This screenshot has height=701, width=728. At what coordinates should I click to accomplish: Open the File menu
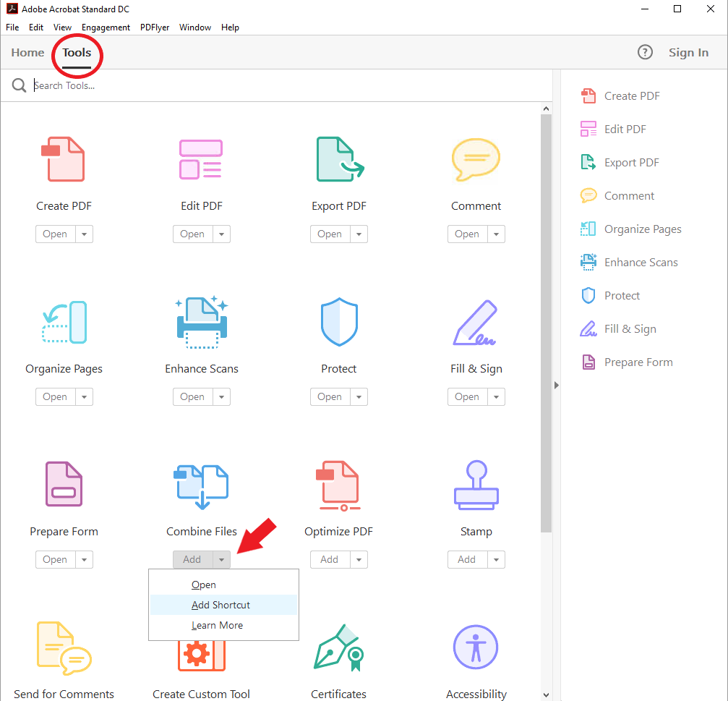coord(12,27)
